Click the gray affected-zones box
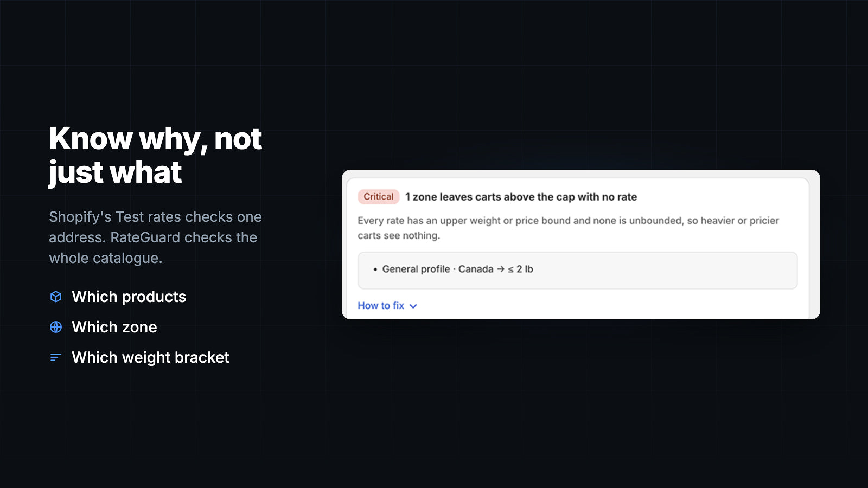Screen dimensions: 868x488 [578, 271]
